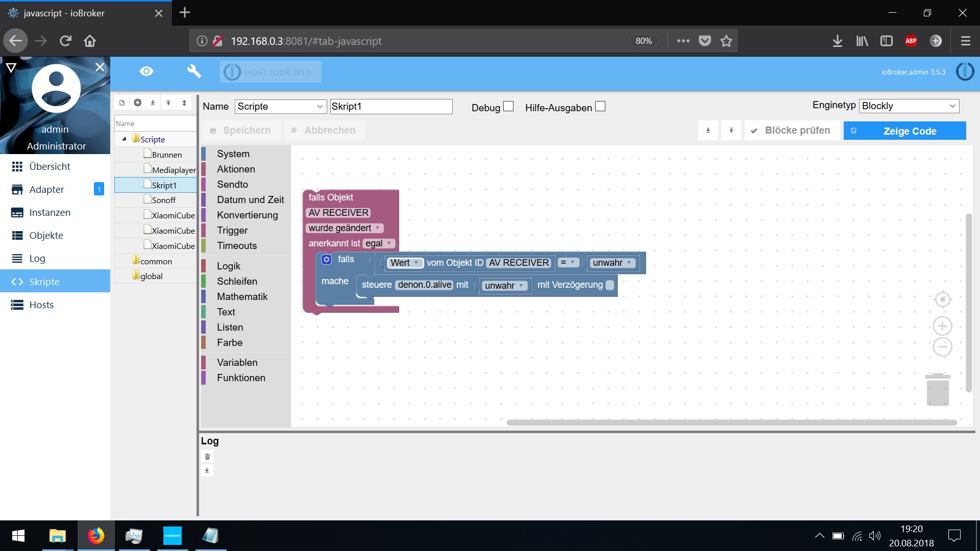Screen dimensions: 980x551
Task: Click the Blöcke prüfen button
Action: tap(792, 131)
